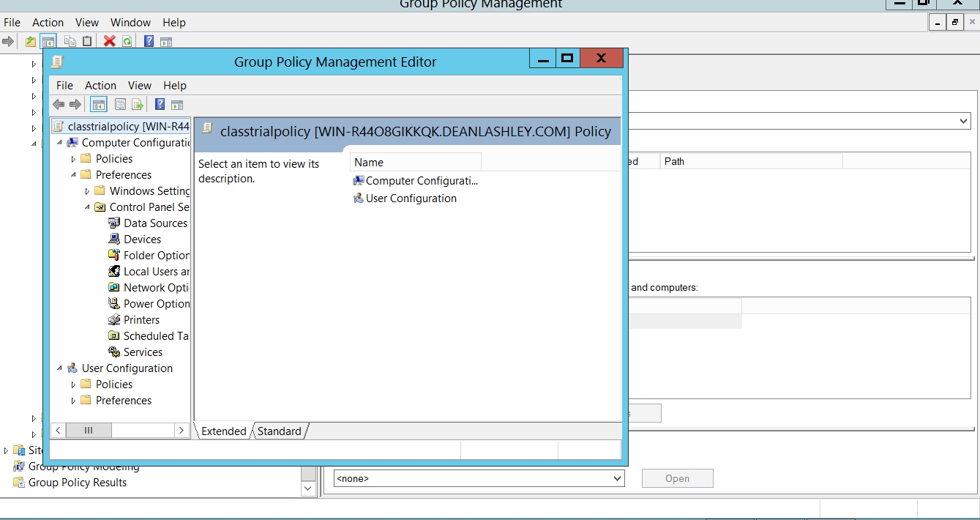This screenshot has height=520, width=980.
Task: Click the Open button
Action: 677,478
